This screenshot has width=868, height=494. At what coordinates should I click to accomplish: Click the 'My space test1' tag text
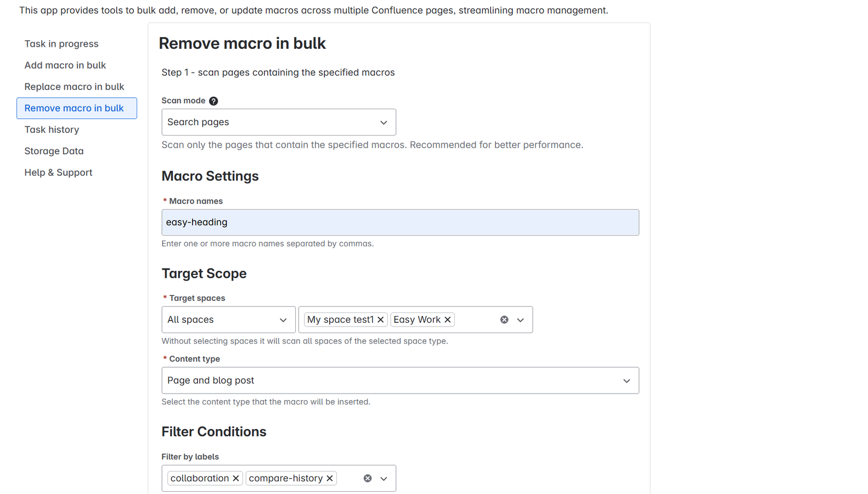340,319
